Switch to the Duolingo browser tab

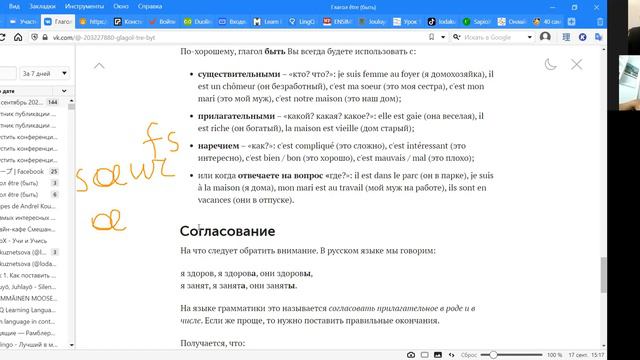197,22
